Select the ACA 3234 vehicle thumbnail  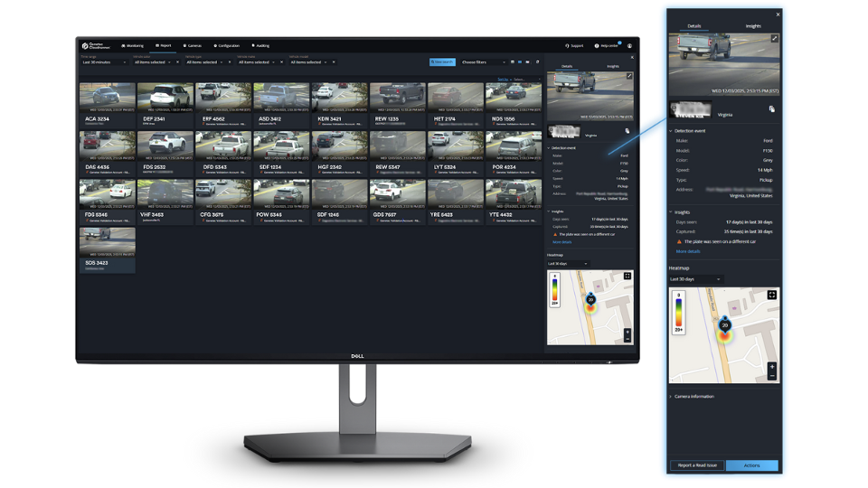[x=107, y=97]
